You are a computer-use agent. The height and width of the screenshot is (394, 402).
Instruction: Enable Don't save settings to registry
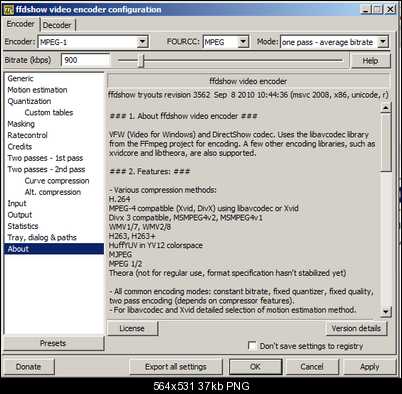point(252,345)
